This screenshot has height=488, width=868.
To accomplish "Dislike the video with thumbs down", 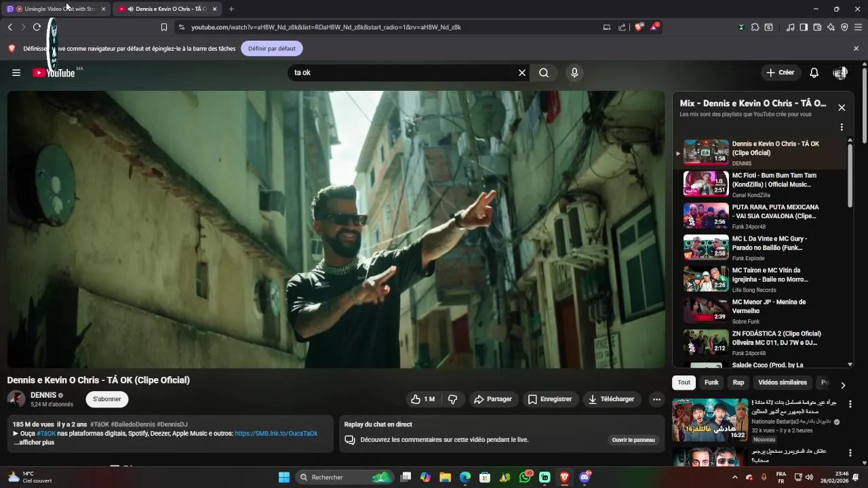I will pyautogui.click(x=453, y=399).
